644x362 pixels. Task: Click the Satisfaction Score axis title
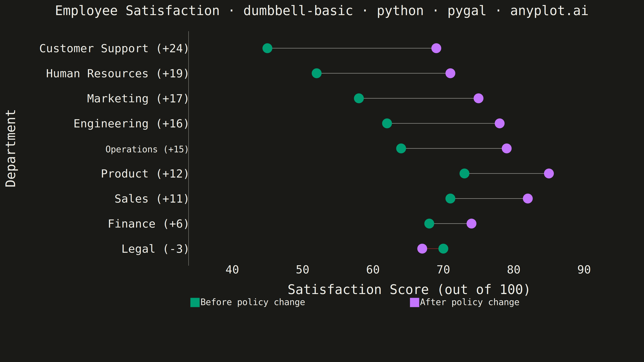(409, 290)
